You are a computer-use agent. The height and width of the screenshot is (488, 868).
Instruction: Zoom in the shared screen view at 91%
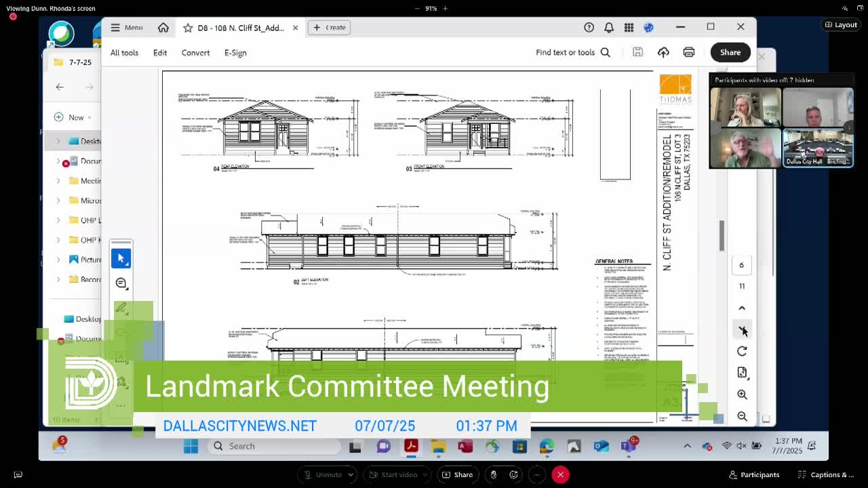pos(446,8)
